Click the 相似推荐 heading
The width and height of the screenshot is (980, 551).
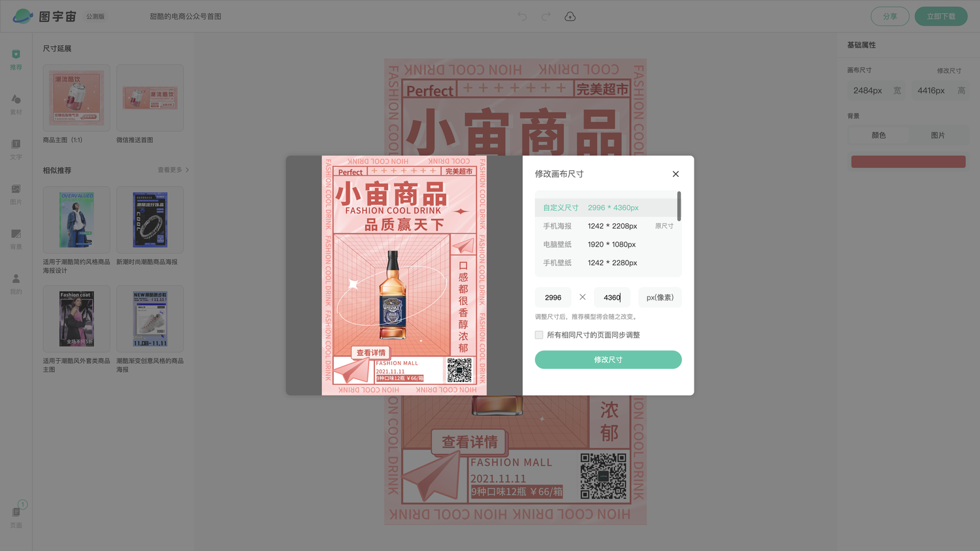(x=57, y=170)
